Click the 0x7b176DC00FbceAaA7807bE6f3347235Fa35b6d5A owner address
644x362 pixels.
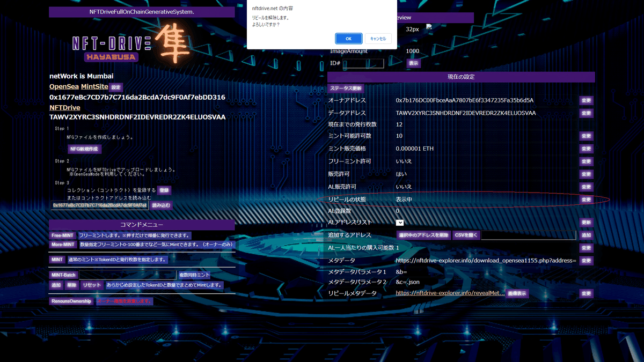click(465, 100)
